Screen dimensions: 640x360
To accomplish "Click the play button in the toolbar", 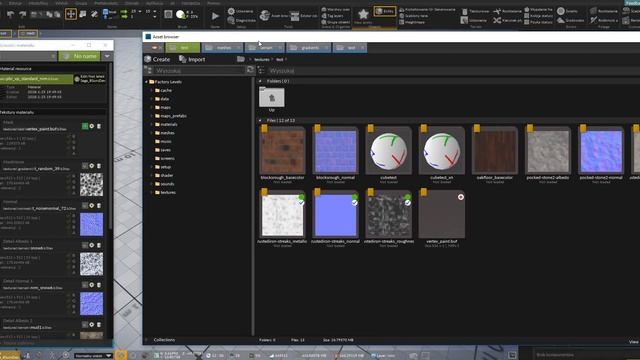I will click(215, 16).
